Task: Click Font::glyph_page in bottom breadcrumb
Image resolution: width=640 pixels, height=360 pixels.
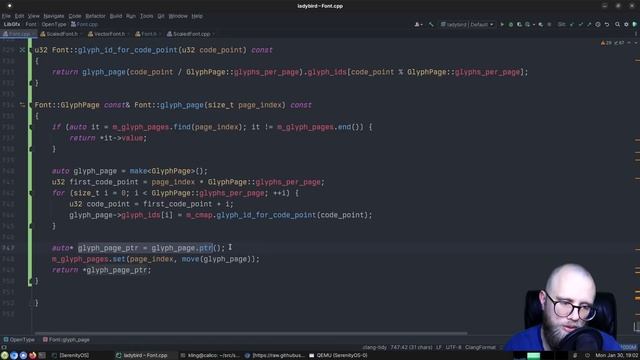Action: coord(66,340)
